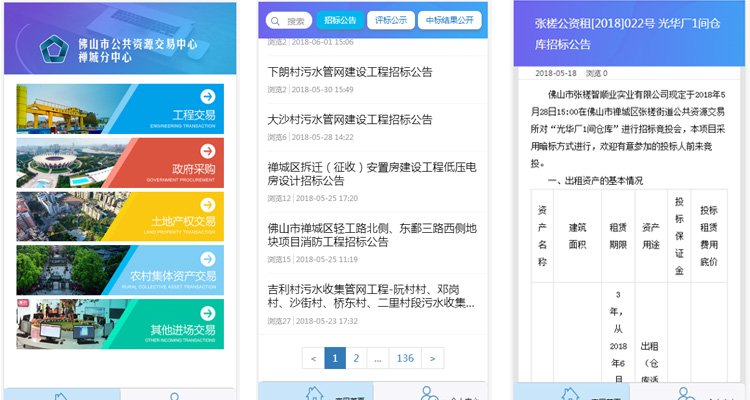
Task: Click arrow icon on 政府采购 banner
Action: [208, 151]
